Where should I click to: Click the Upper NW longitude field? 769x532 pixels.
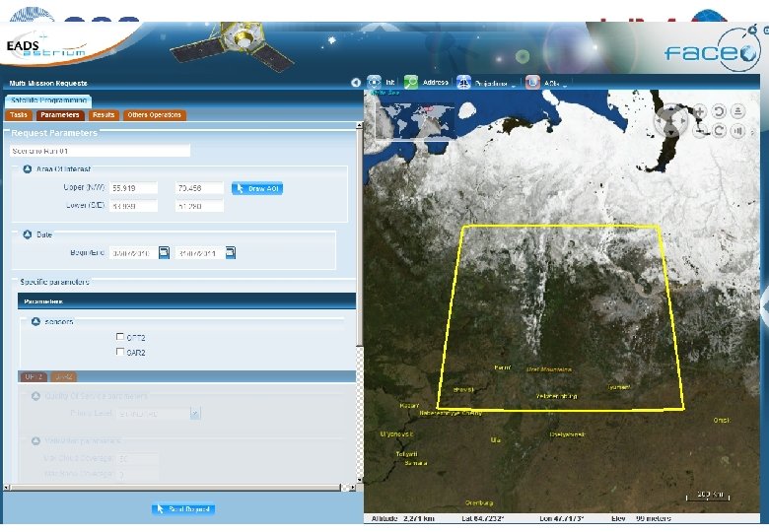tap(199, 188)
